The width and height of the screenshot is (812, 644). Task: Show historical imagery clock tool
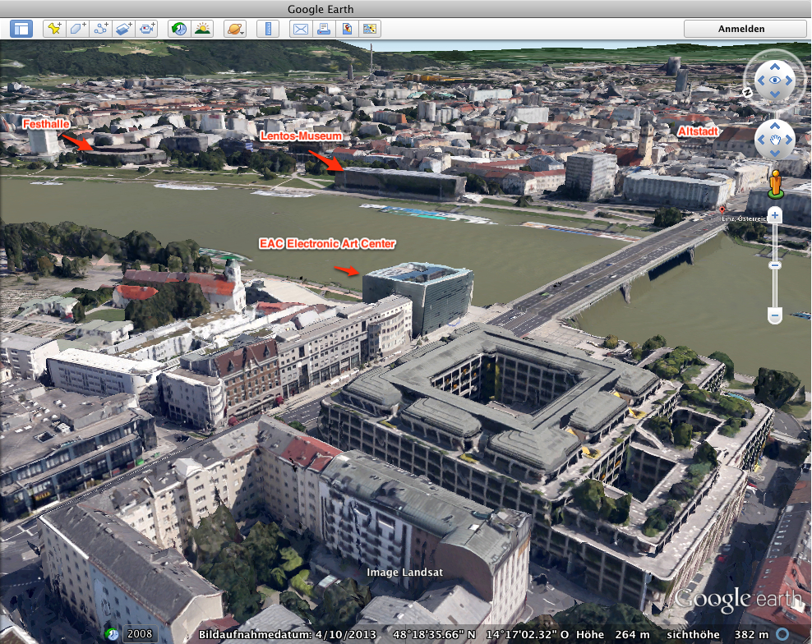[179, 29]
